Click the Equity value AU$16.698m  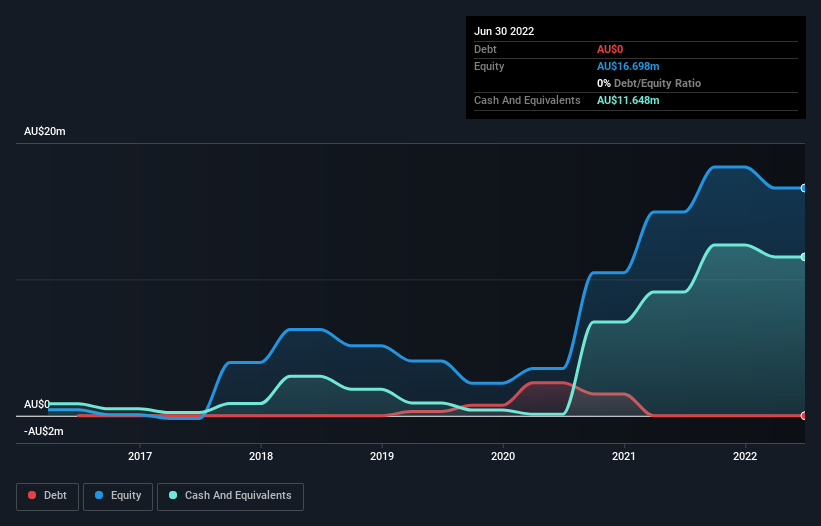tap(628, 66)
